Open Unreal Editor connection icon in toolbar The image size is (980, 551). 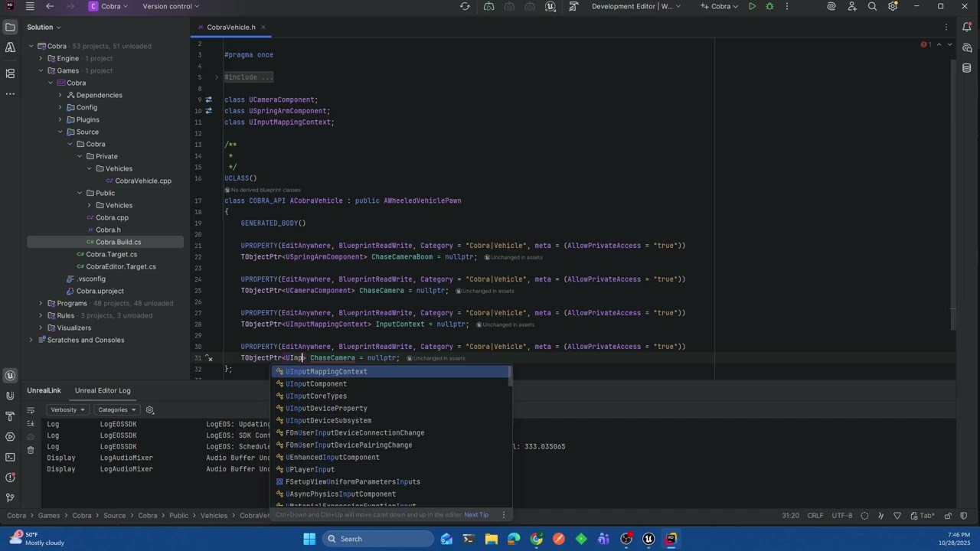point(550,6)
